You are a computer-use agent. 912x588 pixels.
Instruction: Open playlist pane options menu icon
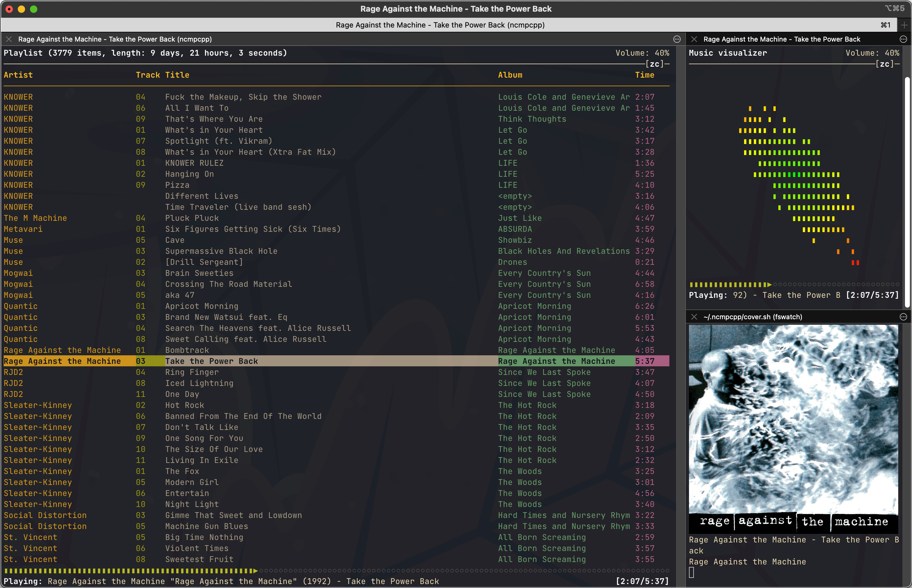click(677, 39)
